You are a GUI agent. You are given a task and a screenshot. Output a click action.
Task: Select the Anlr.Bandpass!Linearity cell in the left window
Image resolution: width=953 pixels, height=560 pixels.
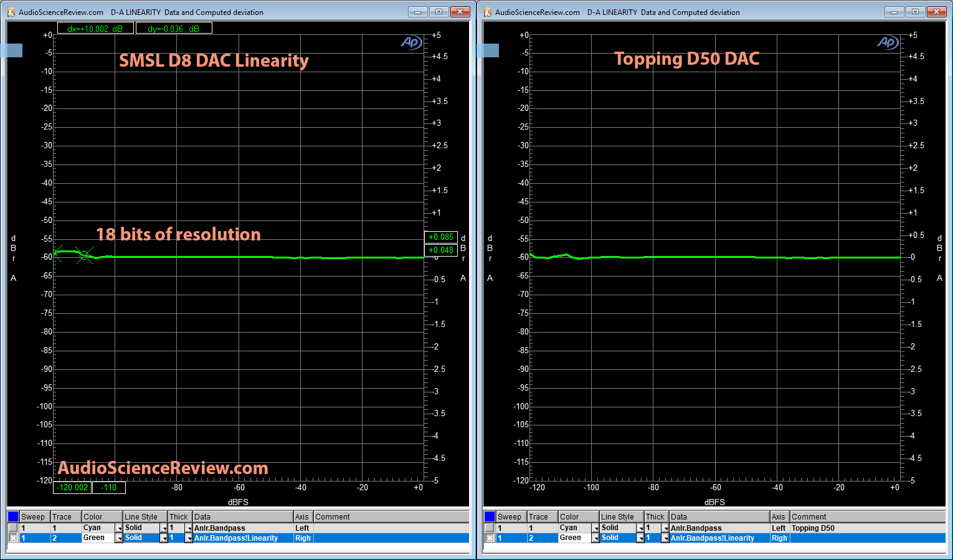point(243,538)
